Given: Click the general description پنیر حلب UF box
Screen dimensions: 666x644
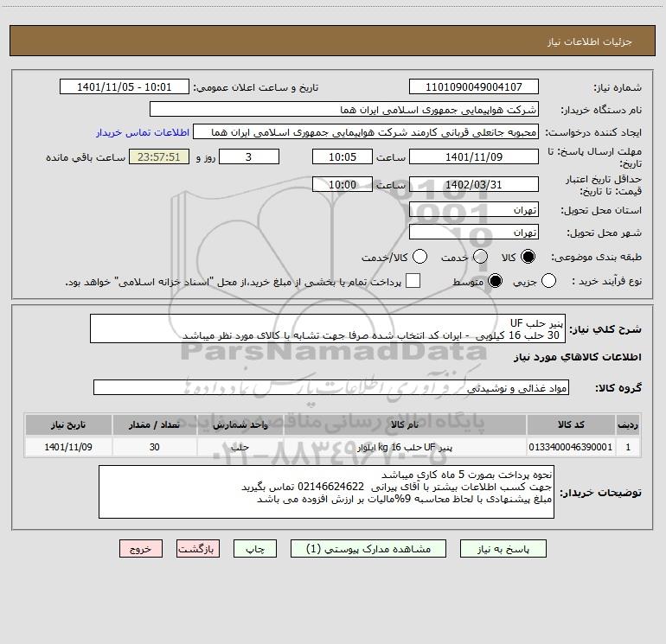Looking at the screenshot, I should pyautogui.click(x=328, y=329).
